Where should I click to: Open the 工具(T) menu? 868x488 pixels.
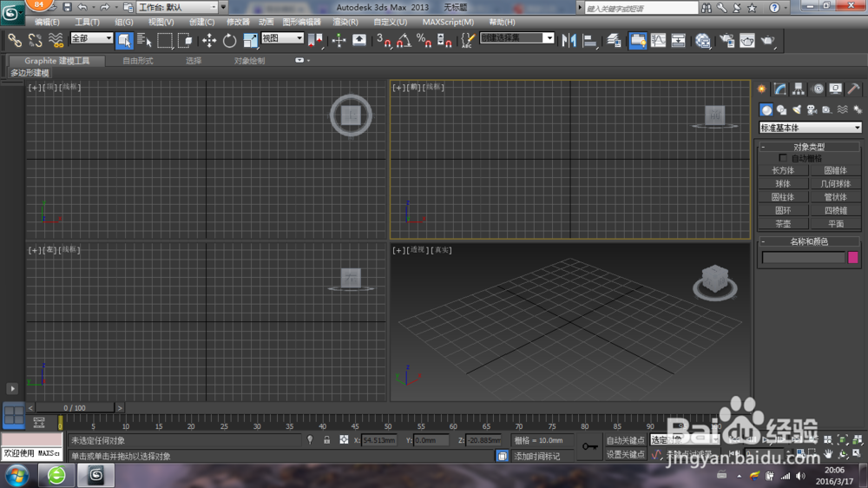tap(87, 23)
